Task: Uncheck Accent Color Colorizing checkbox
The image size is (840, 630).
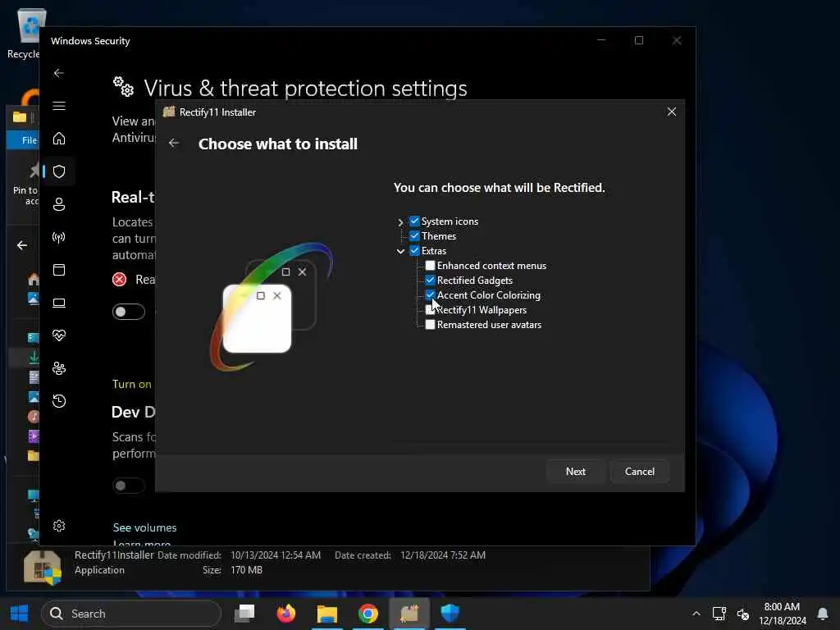Action: click(430, 294)
